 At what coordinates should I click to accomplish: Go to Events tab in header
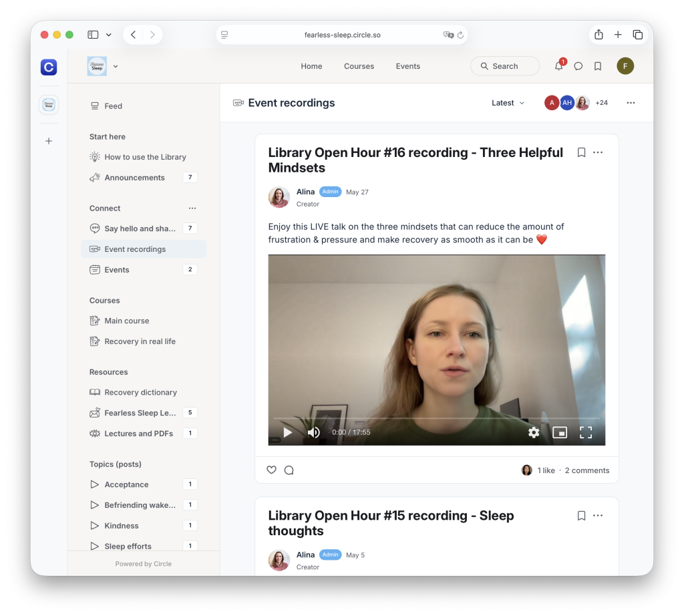pyautogui.click(x=408, y=66)
